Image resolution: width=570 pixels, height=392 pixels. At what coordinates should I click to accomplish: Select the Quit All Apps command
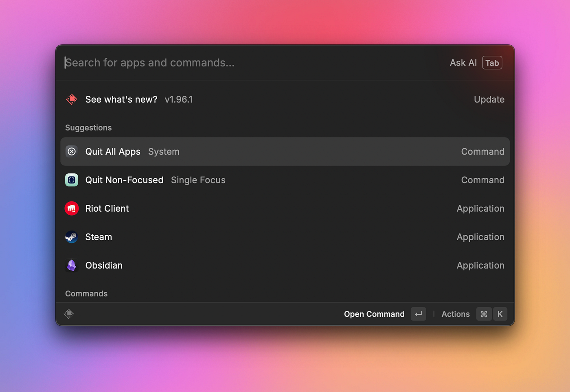click(285, 151)
